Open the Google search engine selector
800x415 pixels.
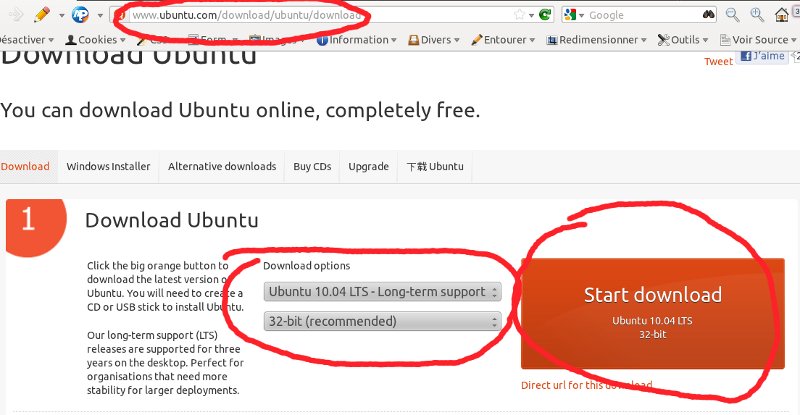click(x=574, y=15)
